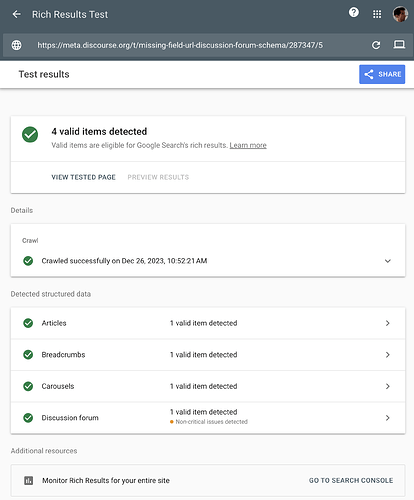Open the Google apps grid icon

point(377,14)
